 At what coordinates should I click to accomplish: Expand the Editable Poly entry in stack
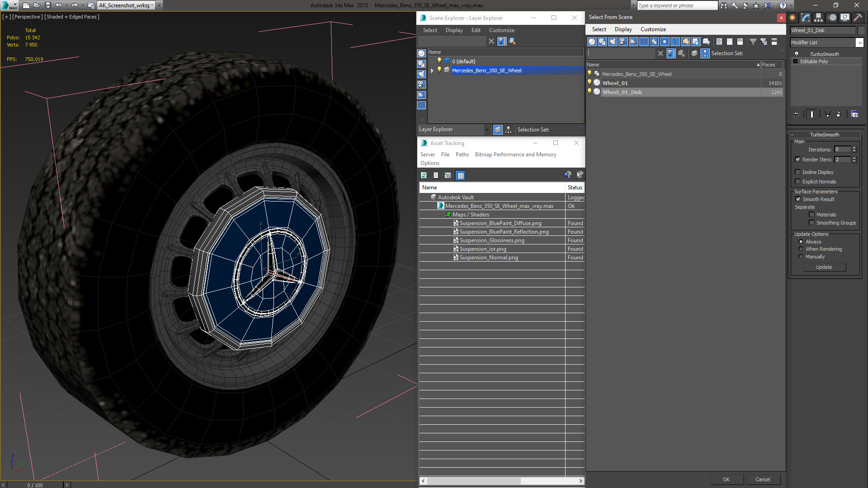(x=795, y=61)
